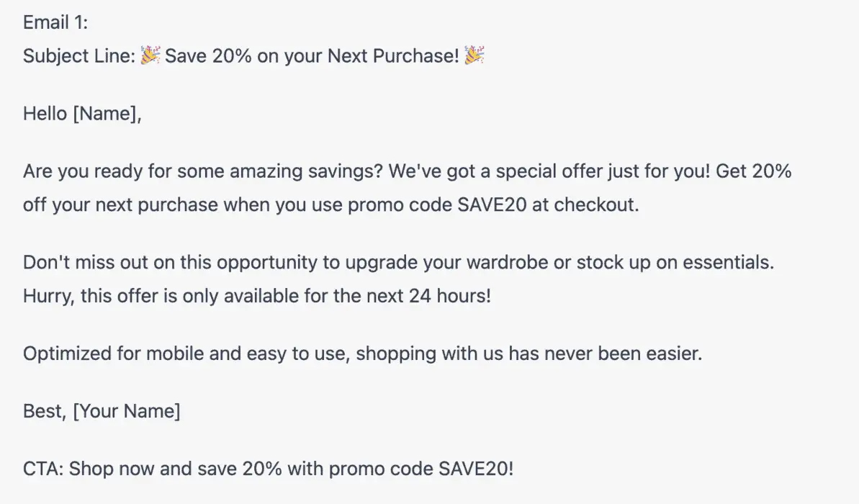Click the party popper emoji after "Purchase!"

click(x=475, y=55)
